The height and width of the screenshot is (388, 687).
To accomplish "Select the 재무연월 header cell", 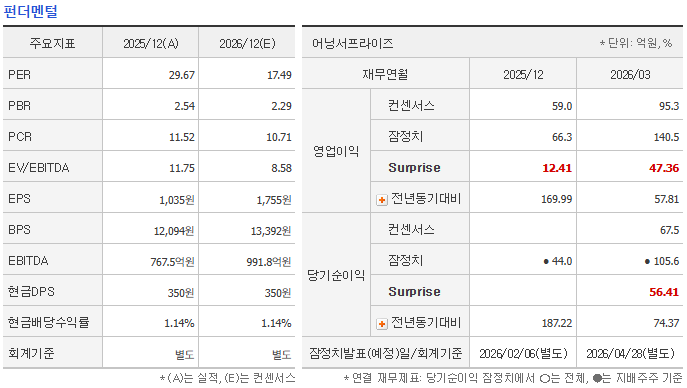I will click(x=385, y=74).
